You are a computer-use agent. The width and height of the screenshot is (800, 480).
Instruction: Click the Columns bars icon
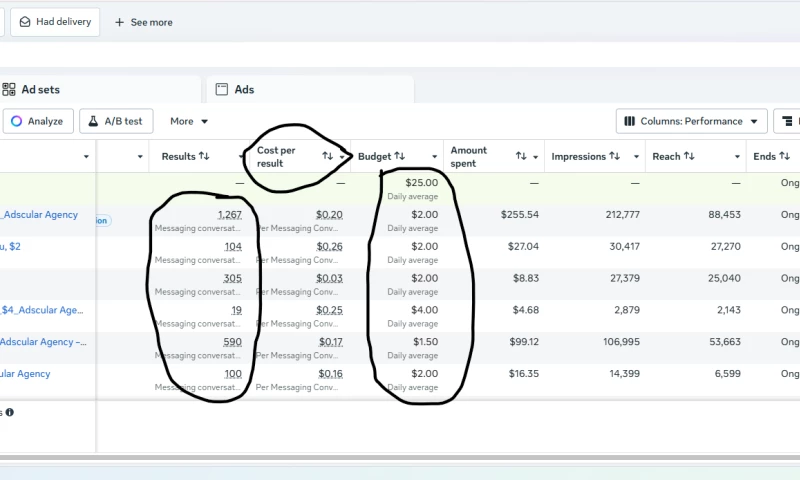(630, 121)
